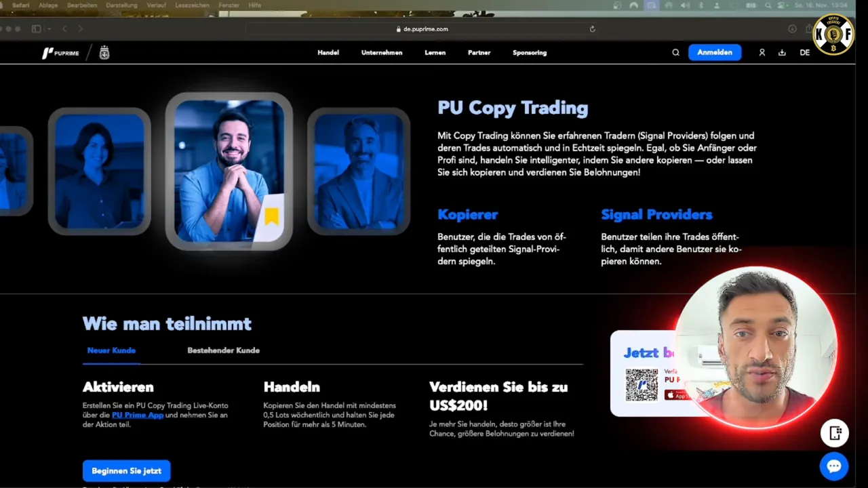Image resolution: width=868 pixels, height=488 pixels.
Task: Open the Partner menu
Action: click(479, 52)
